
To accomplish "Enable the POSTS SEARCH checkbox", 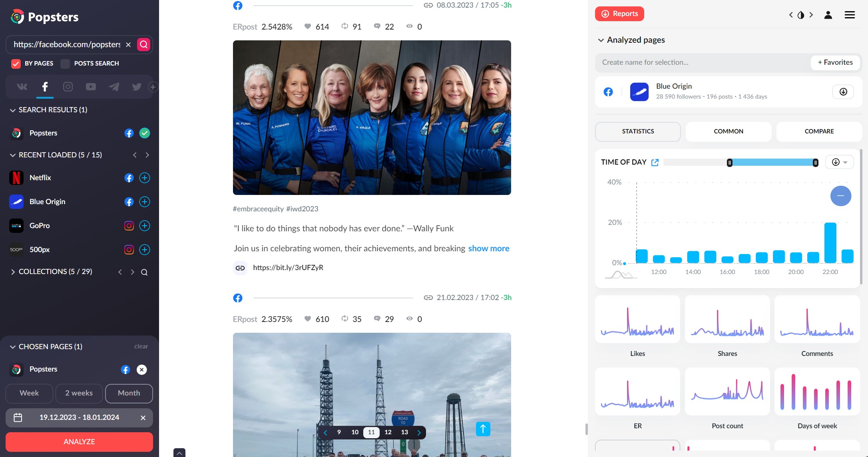I will [x=65, y=63].
